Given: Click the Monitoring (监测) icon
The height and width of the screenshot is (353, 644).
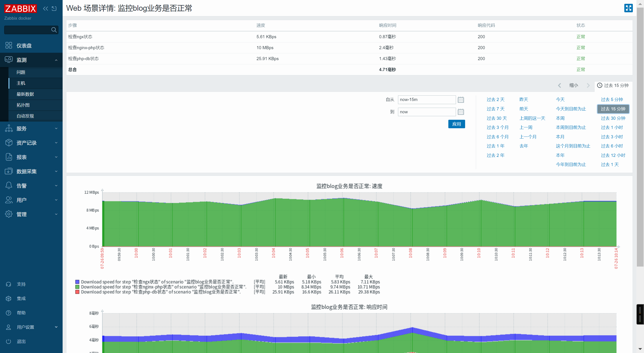Looking at the screenshot, I should [9, 59].
